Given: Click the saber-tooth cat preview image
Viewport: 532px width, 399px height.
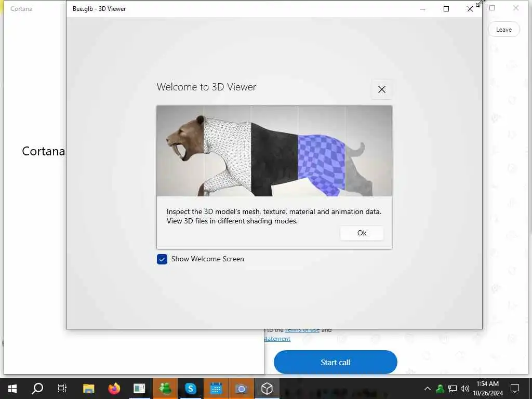Looking at the screenshot, I should [x=274, y=151].
